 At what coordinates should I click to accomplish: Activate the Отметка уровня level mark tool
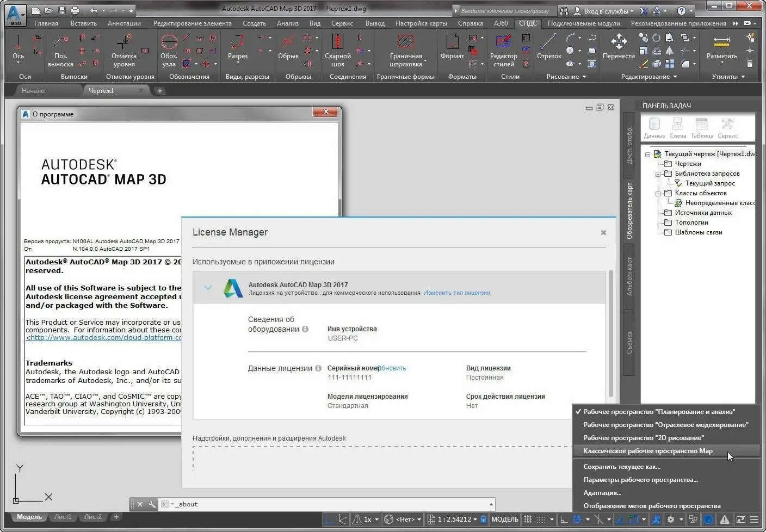124,50
